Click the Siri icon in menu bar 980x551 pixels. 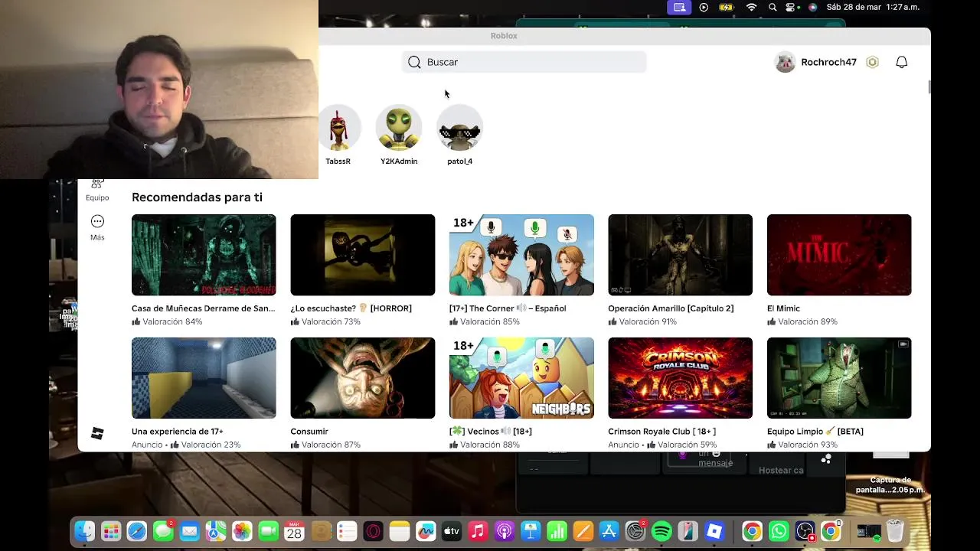[812, 7]
